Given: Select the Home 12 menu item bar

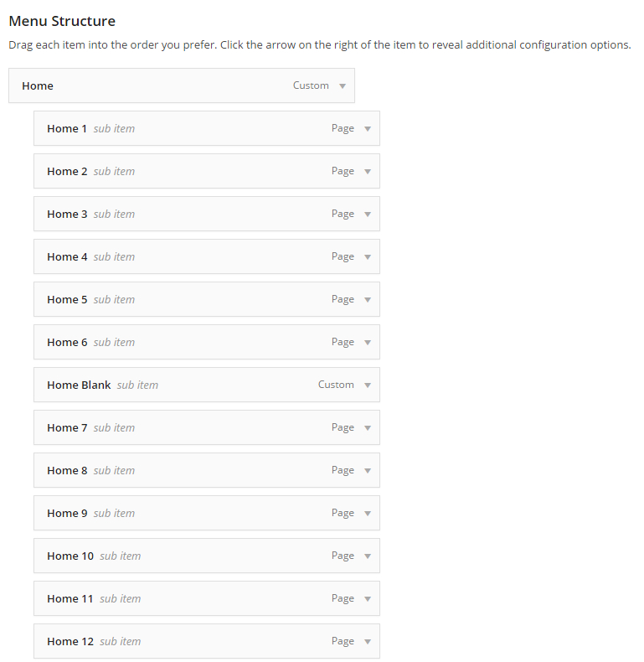Looking at the screenshot, I should (207, 641).
